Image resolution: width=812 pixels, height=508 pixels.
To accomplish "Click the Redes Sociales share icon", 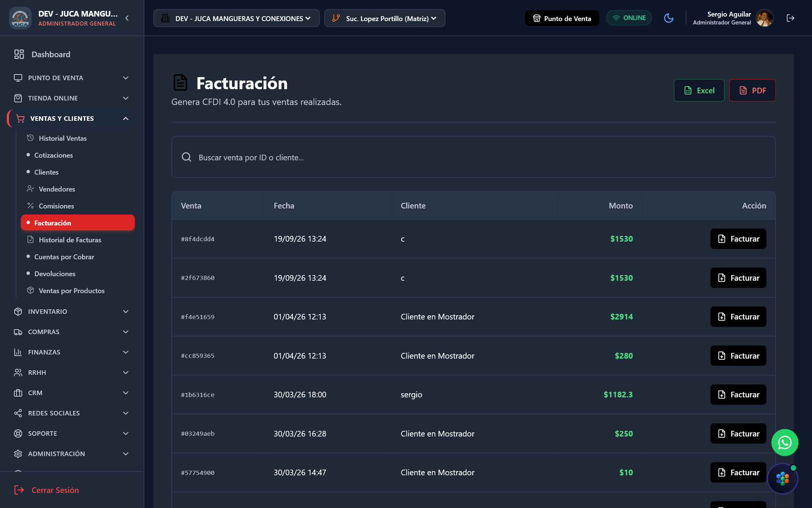I will tap(18, 413).
